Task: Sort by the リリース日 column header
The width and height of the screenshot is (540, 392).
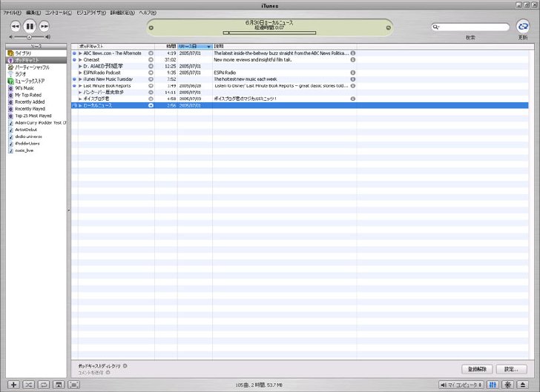Action: (x=195, y=46)
